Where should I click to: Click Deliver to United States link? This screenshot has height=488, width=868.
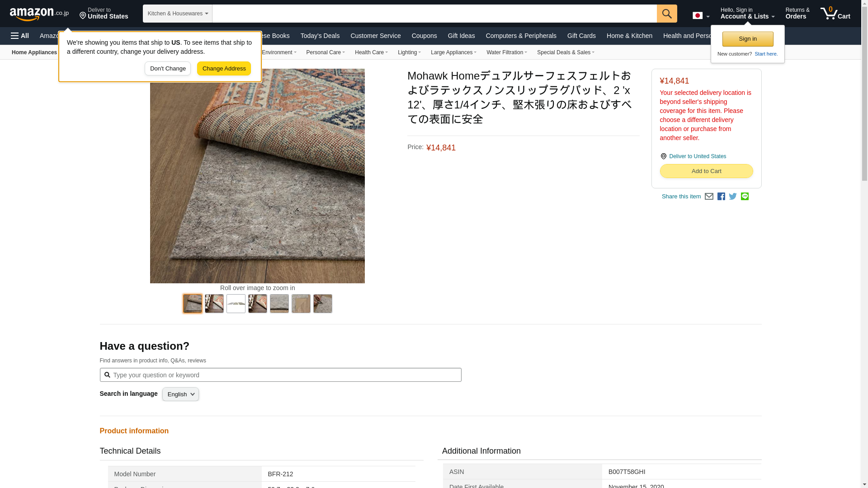(697, 156)
